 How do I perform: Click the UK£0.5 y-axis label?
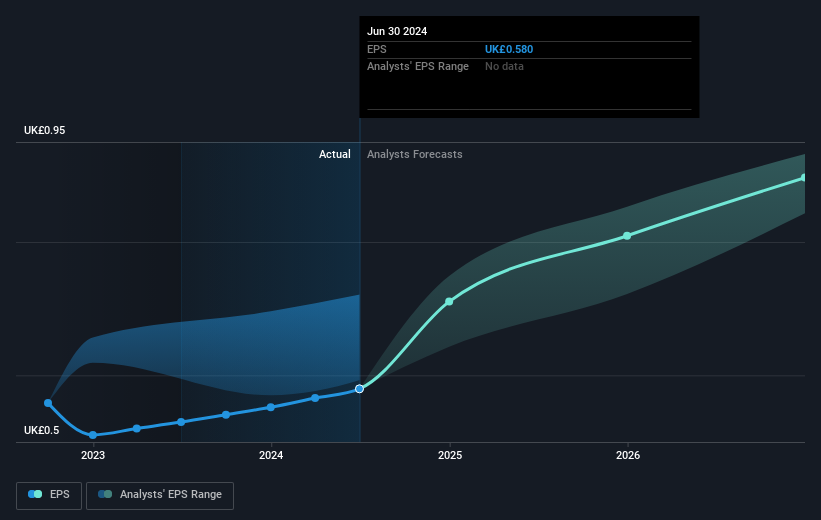tap(41, 430)
